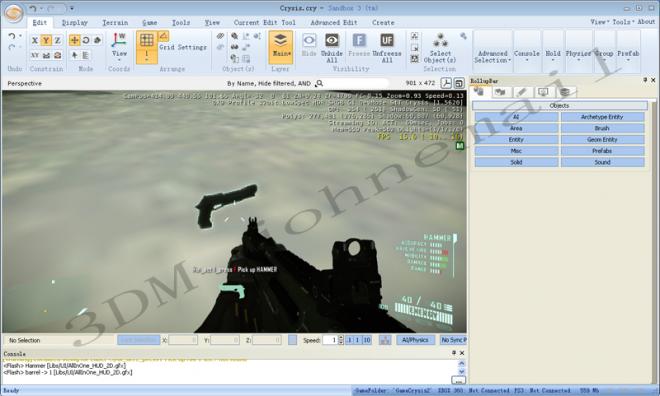
Task: Open the Create ribbon tab
Action: click(383, 23)
